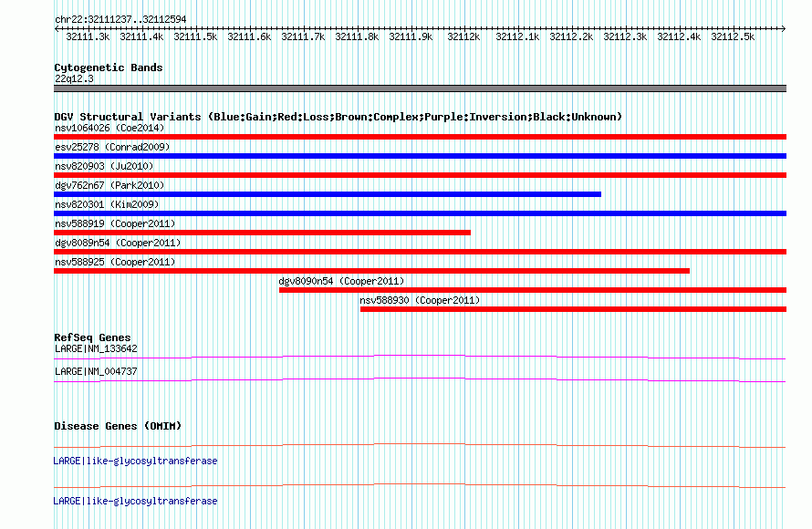Click the 32112.3k ruler tick label

[626, 36]
